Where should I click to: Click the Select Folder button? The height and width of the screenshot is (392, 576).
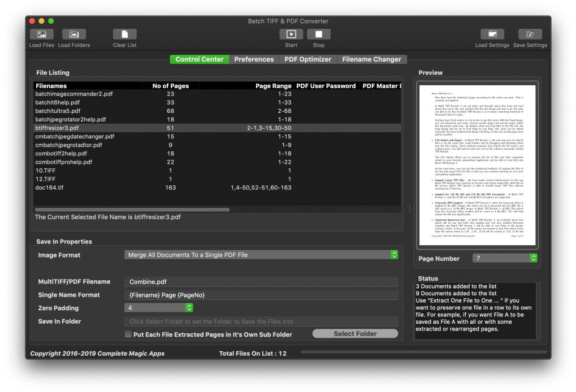coord(355,334)
